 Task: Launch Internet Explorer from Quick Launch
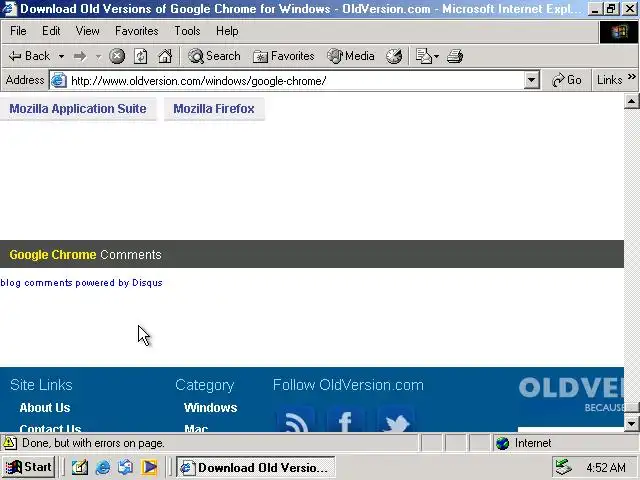coord(102,467)
